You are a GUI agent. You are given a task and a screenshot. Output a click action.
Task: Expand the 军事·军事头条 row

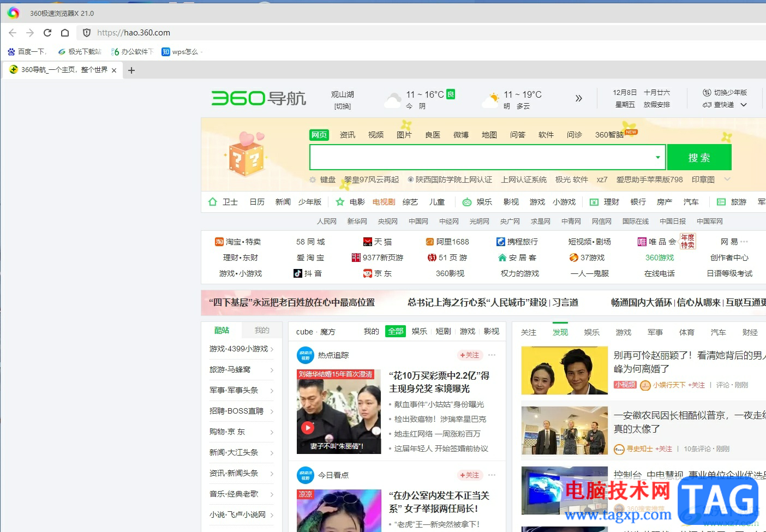pos(272,391)
